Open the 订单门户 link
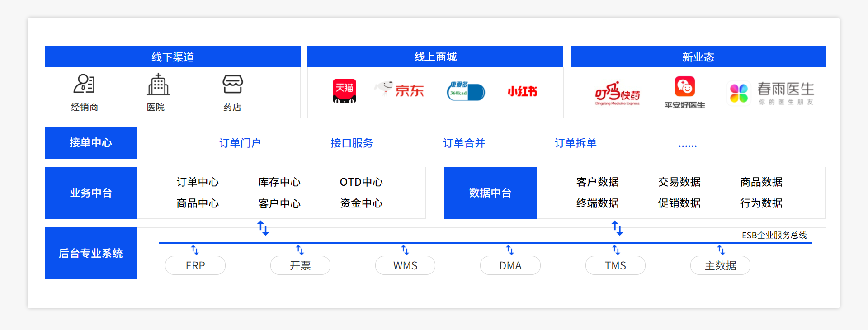Screen dimensions: 868x330 pos(240,143)
